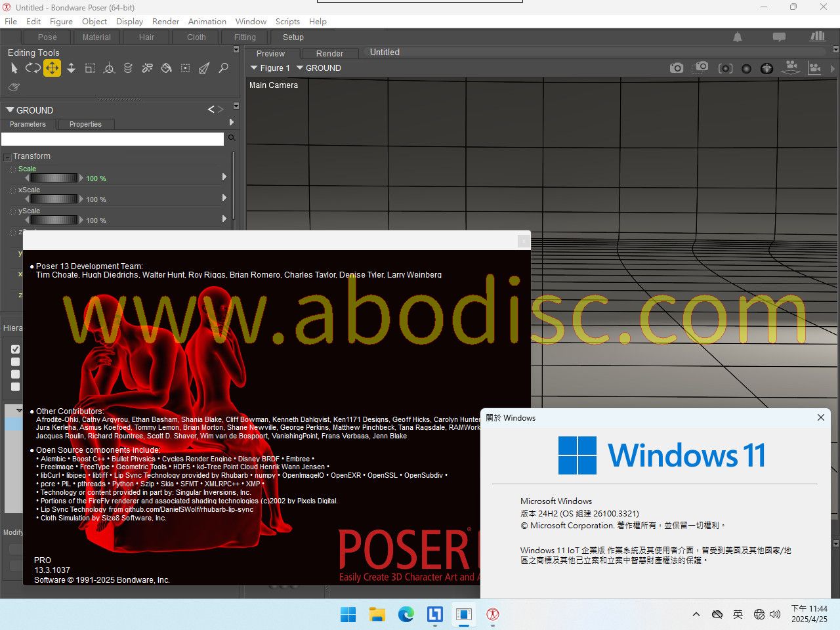Switch to the Properties tab

pyautogui.click(x=85, y=124)
